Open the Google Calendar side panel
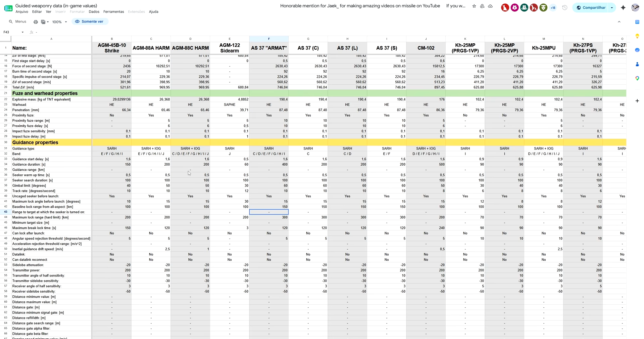This screenshot has width=644, height=339. pos(637,22)
